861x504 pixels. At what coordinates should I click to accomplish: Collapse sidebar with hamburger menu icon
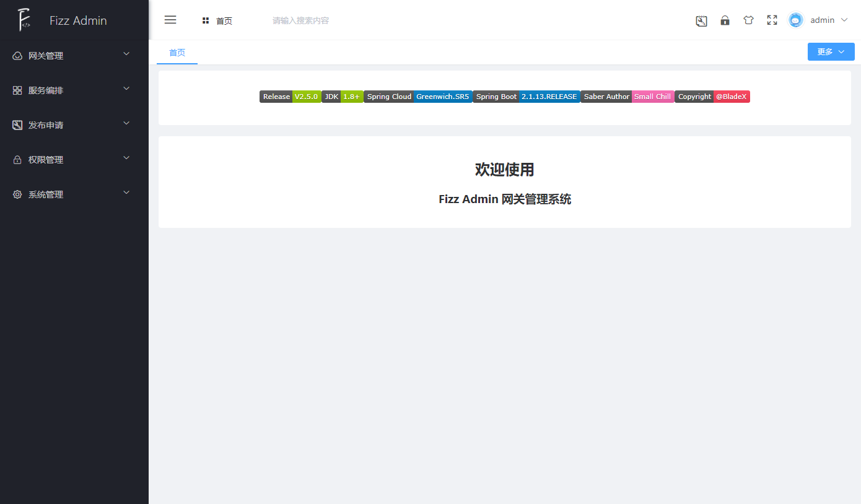point(170,20)
